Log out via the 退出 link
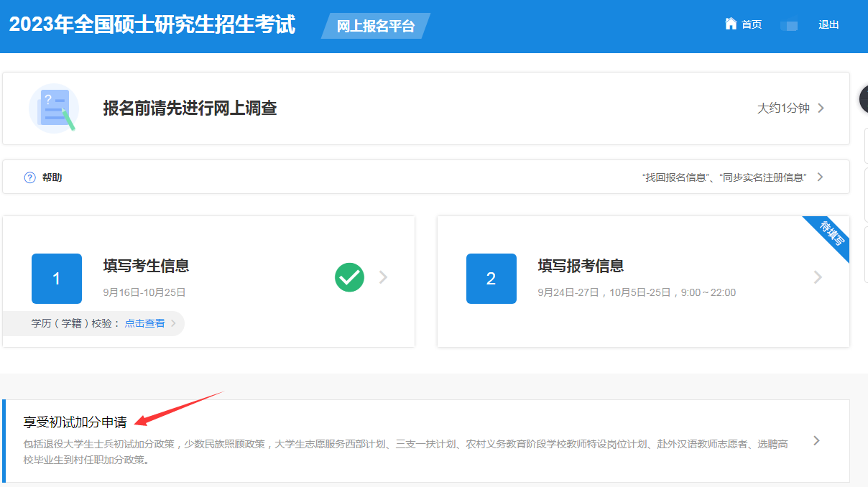 pyautogui.click(x=828, y=24)
